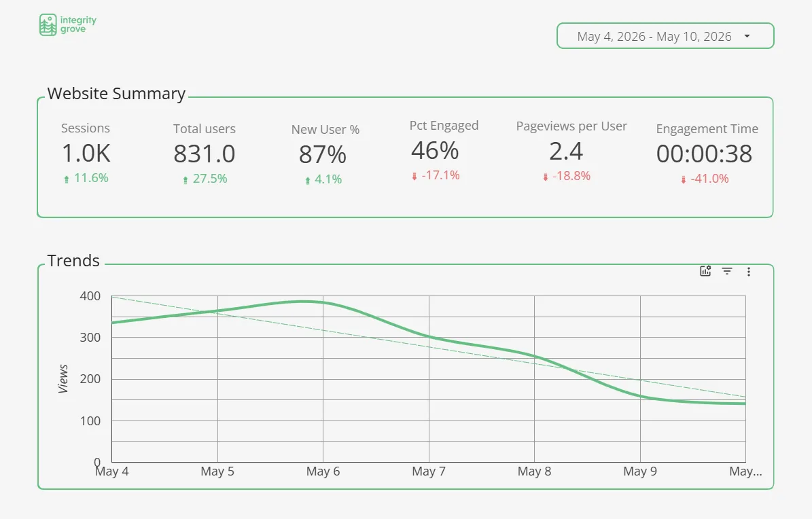The image size is (812, 519).
Task: Click the red down arrow beside -17.1%
Action: coord(414,177)
